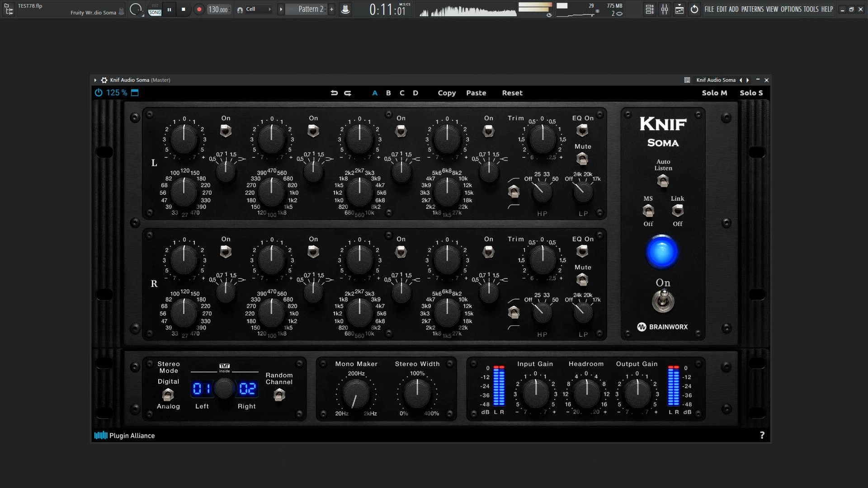The image size is (868, 488).
Task: Click the Reset button
Action: tap(512, 93)
